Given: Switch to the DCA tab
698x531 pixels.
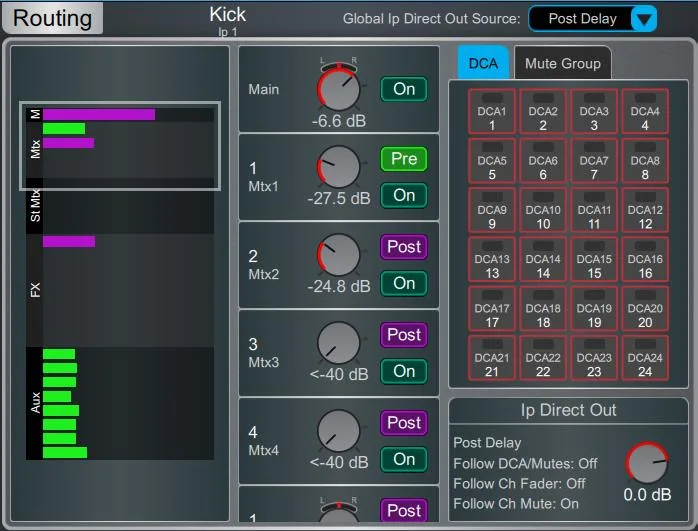Looking at the screenshot, I should click(x=483, y=63).
